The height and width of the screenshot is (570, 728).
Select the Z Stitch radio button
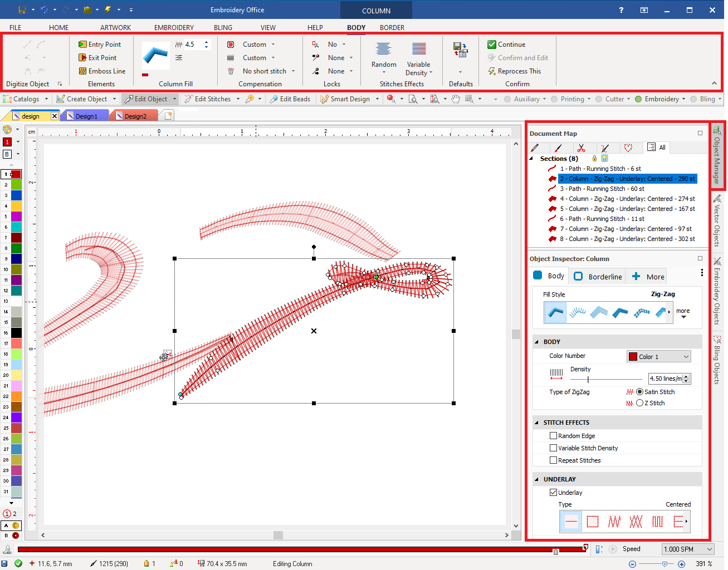(639, 403)
